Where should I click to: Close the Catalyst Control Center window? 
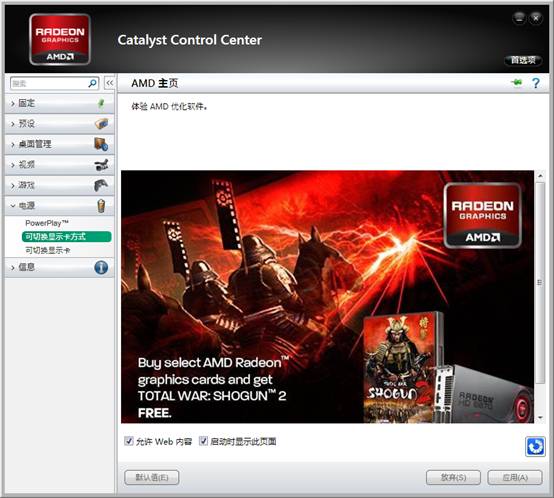click(536, 18)
